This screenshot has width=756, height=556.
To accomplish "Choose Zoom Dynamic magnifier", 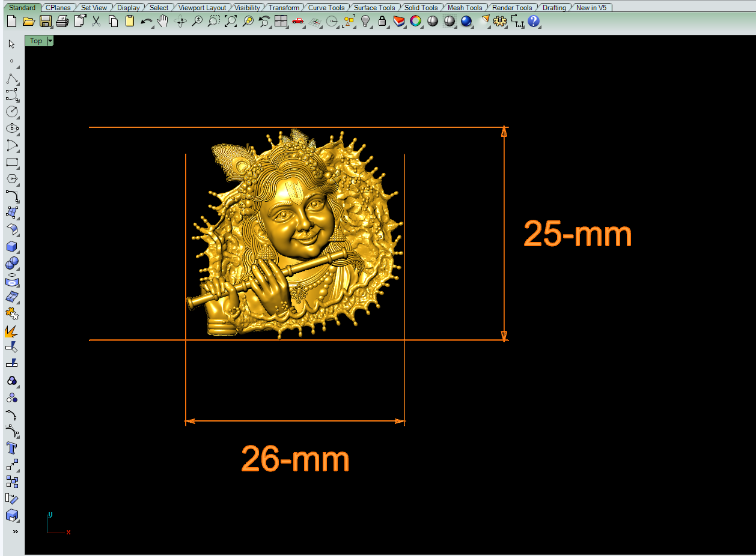I will point(197,21).
